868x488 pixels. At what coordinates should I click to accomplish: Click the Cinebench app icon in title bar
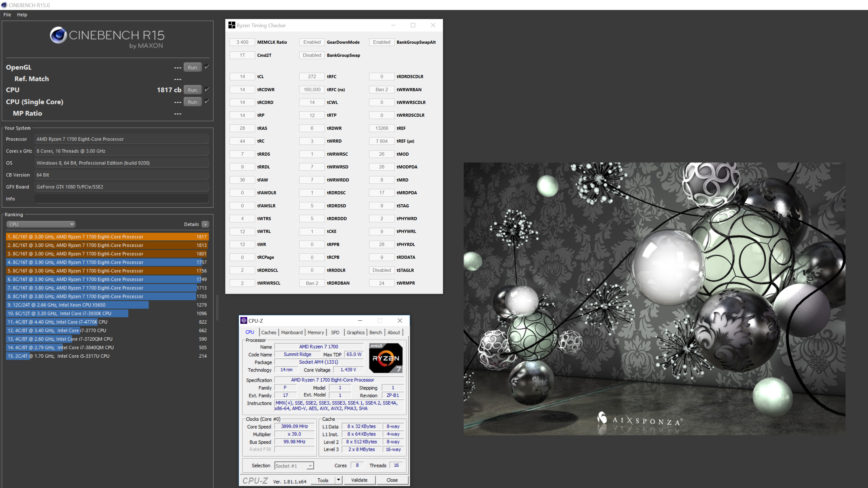coord(4,5)
